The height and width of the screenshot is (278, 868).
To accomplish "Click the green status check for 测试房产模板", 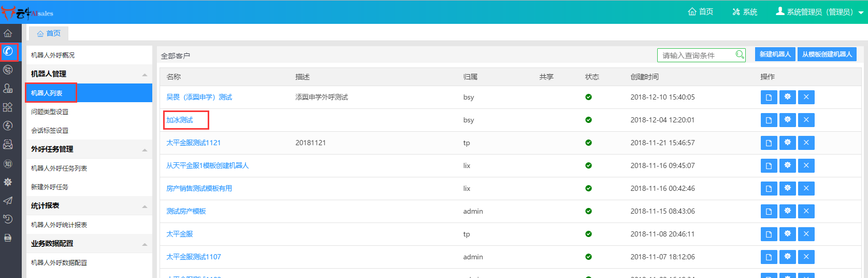I will click(588, 211).
